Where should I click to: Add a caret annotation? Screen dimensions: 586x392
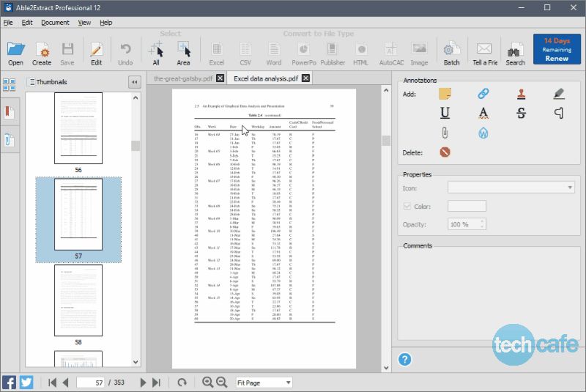559,113
